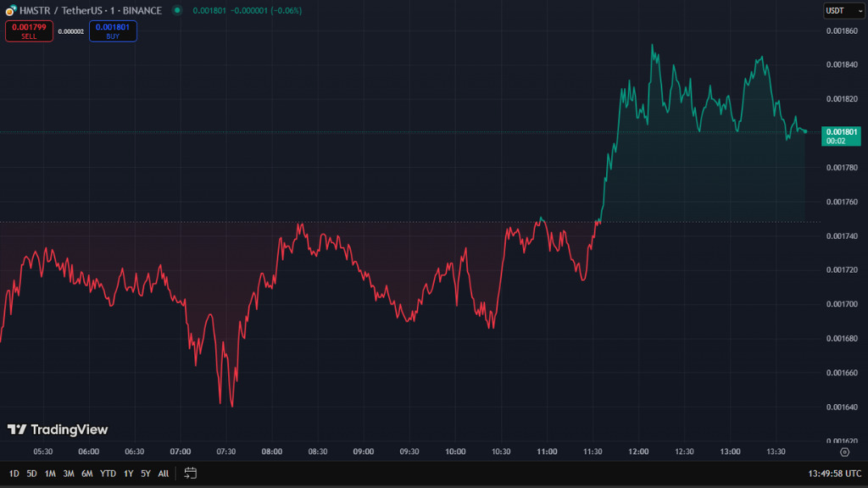Select the 5D time range
Screen dimensions: 868x488
click(x=31, y=473)
